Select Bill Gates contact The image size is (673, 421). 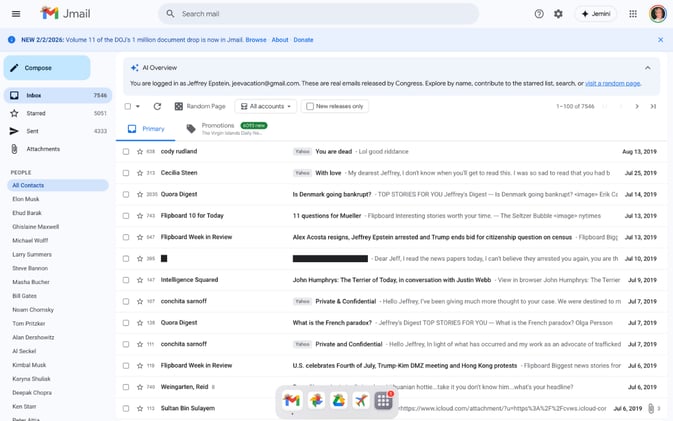pyautogui.click(x=24, y=296)
